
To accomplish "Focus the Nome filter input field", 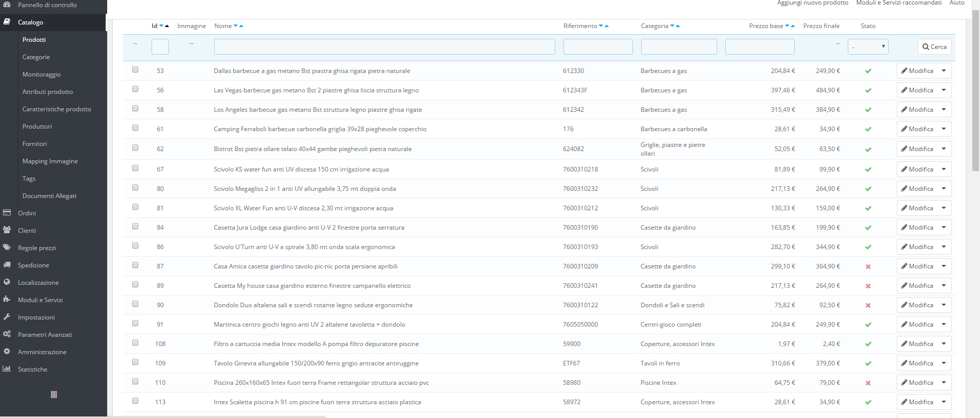I will pyautogui.click(x=385, y=47).
